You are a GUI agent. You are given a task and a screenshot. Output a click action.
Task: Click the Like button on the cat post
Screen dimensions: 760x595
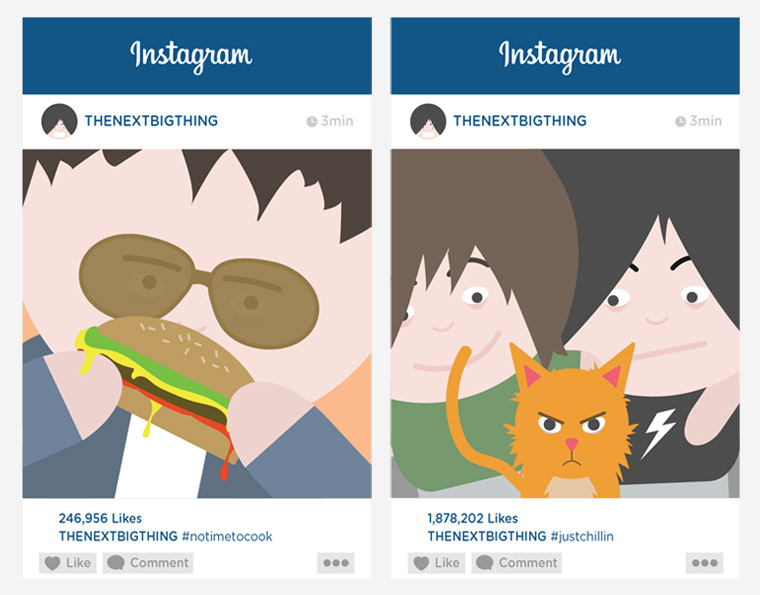click(436, 563)
